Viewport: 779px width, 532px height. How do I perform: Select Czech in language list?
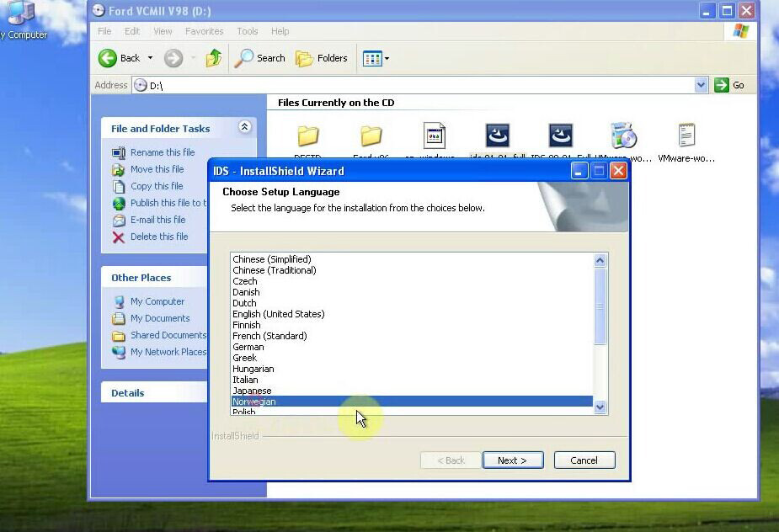coord(413,281)
